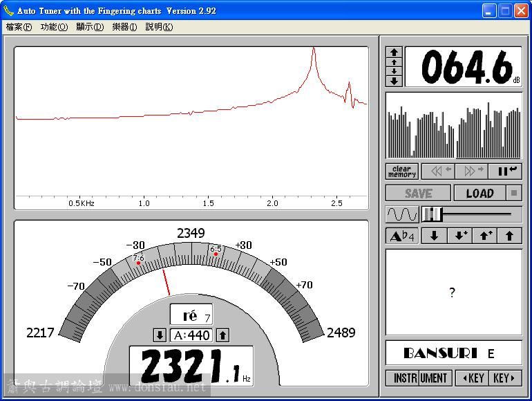Click the bottom large down arrow beside the dB readout
Image resolution: width=532 pixels, height=401 pixels.
[x=394, y=81]
